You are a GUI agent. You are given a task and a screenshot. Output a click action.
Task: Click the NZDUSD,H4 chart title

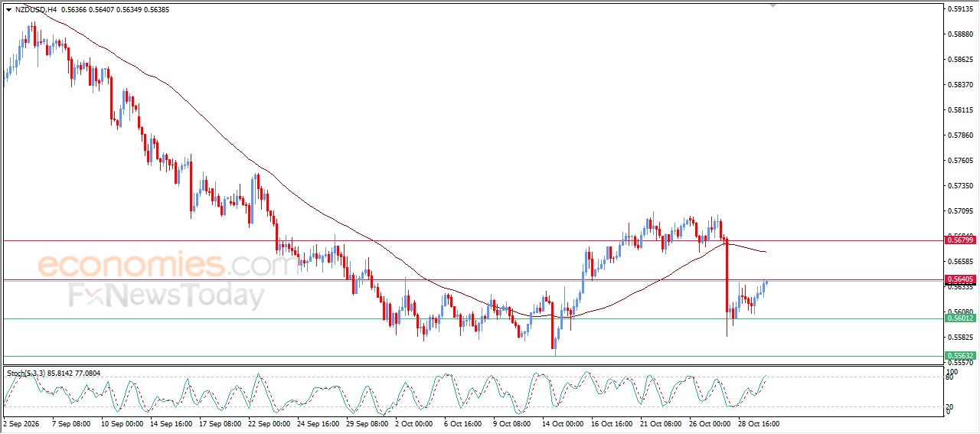[x=35, y=10]
